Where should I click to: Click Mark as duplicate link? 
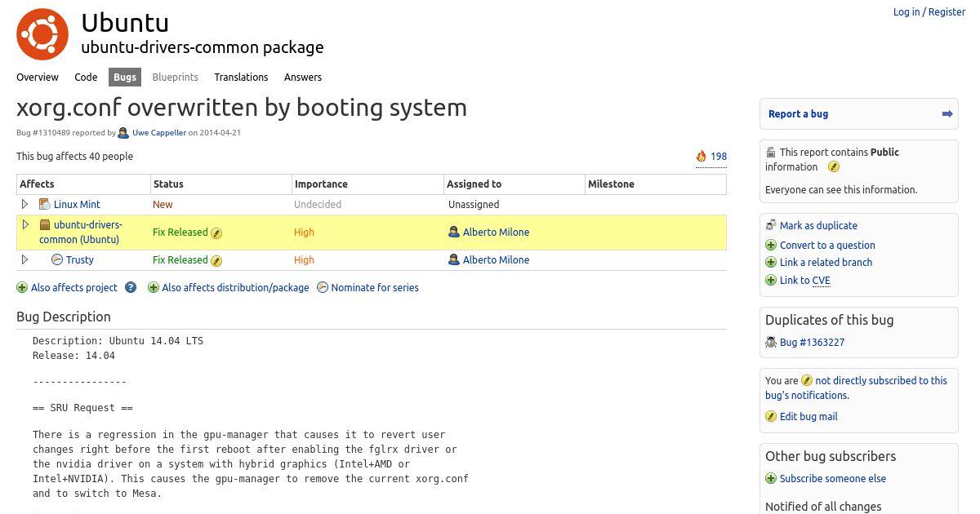pos(818,225)
